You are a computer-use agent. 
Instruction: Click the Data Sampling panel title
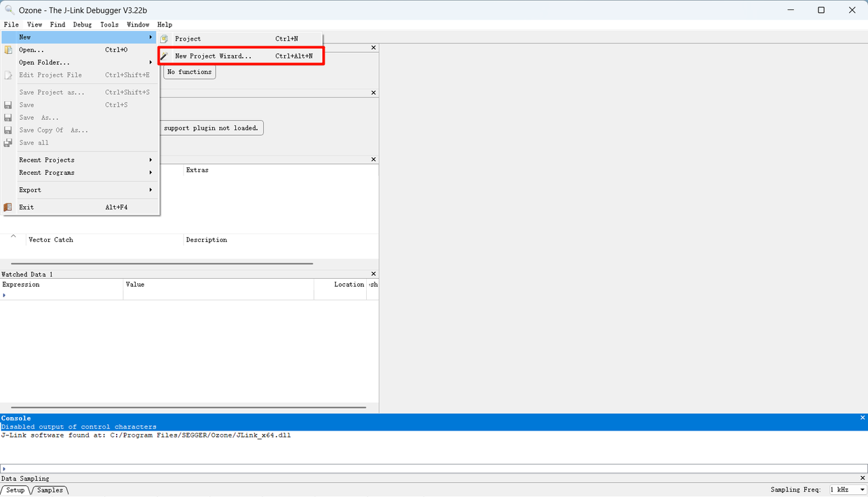tap(25, 479)
